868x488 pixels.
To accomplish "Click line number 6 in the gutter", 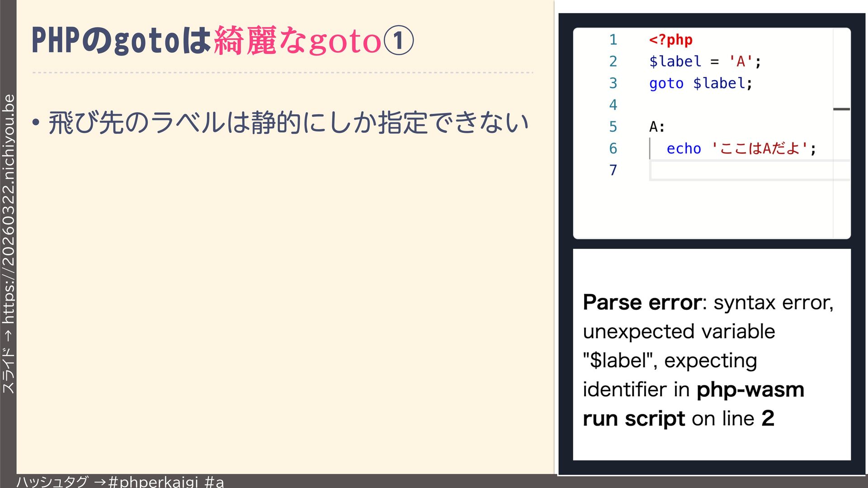I will coord(613,148).
